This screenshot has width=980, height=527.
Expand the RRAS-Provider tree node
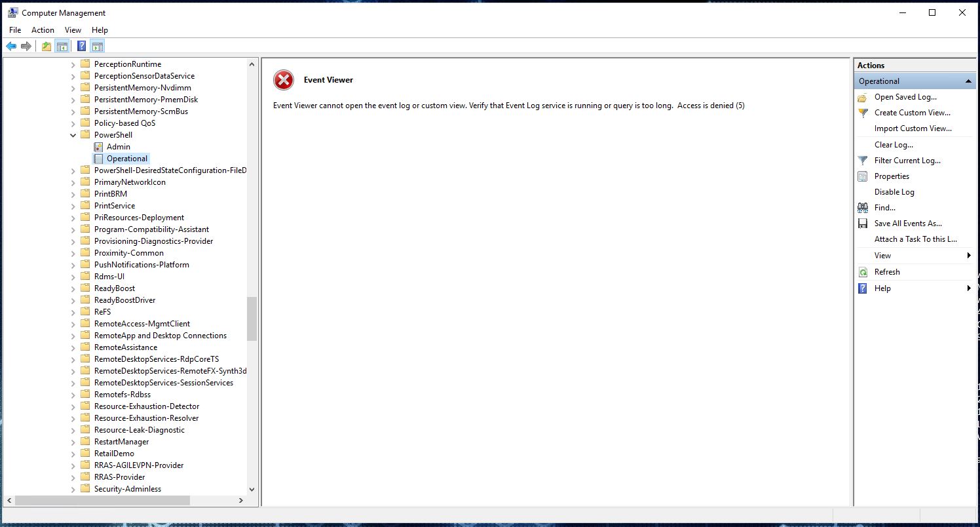73,477
